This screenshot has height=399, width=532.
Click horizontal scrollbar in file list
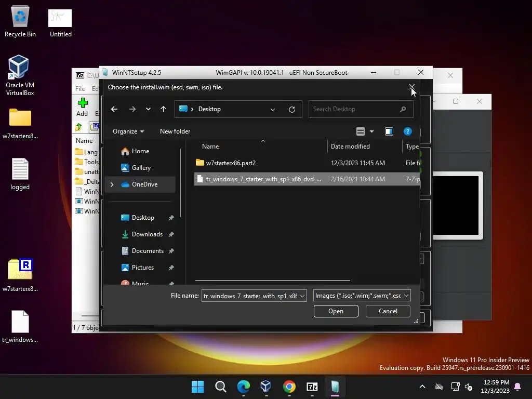tap(272, 281)
